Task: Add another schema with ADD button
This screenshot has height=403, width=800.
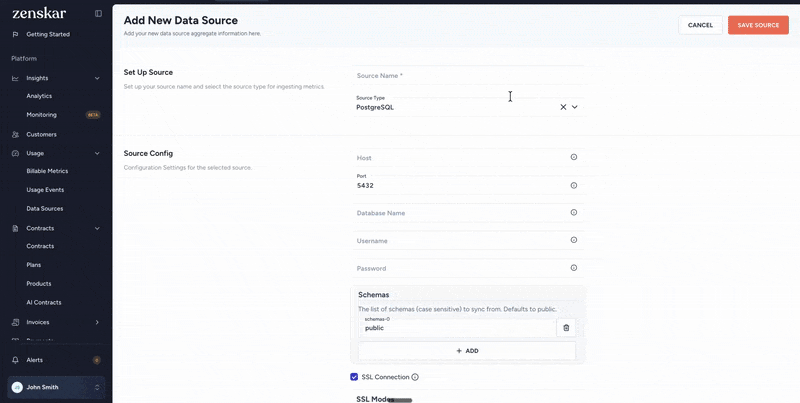Action: 467,351
